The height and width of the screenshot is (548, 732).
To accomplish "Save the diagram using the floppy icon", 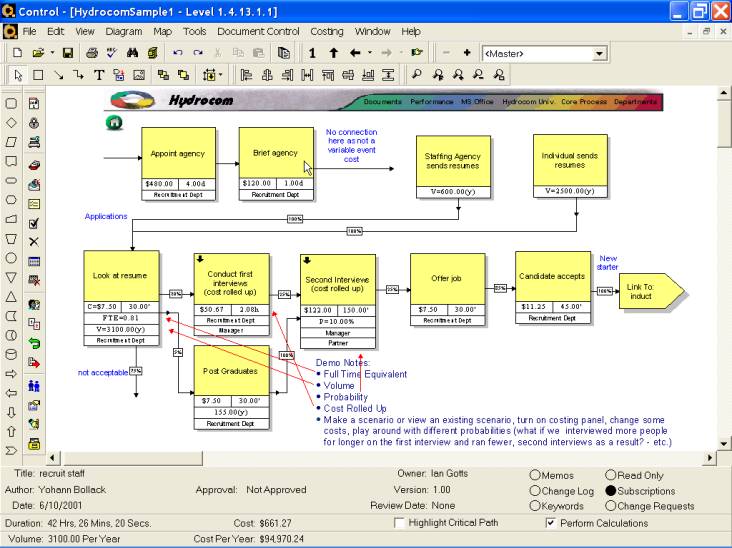I will point(68,53).
